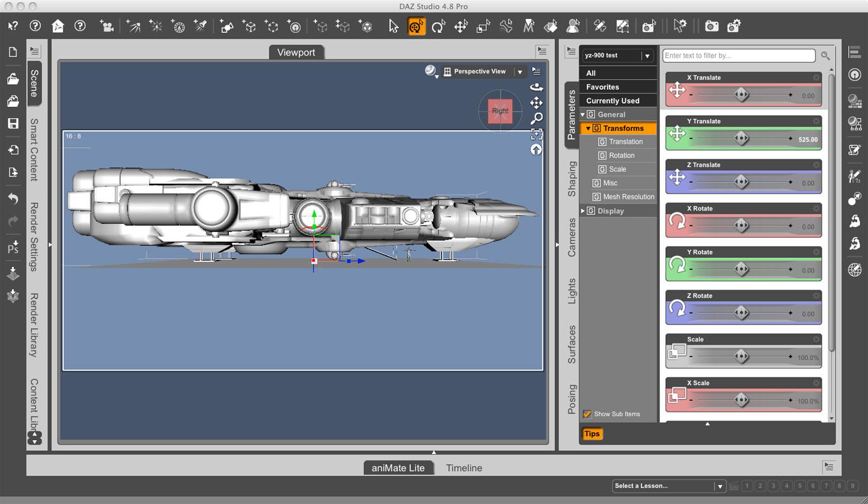This screenshot has height=504, width=868.
Task: Toggle the Show Sub Items checkbox
Action: 587,414
